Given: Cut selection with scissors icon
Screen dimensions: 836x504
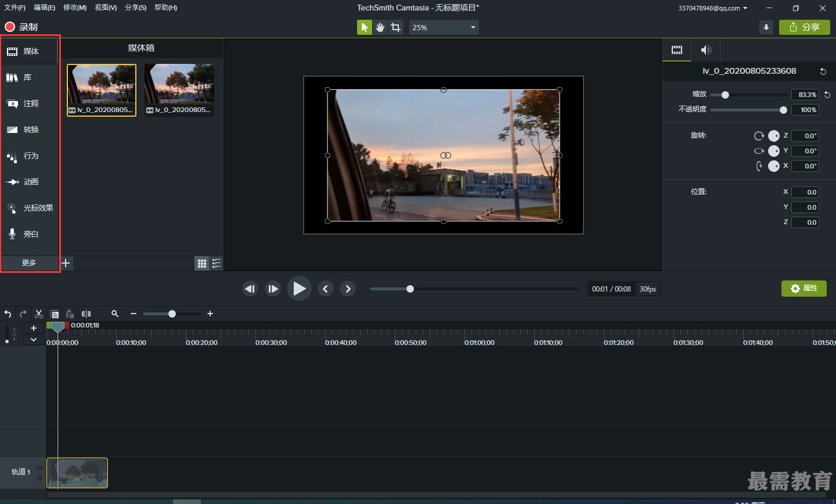Looking at the screenshot, I should [39, 314].
